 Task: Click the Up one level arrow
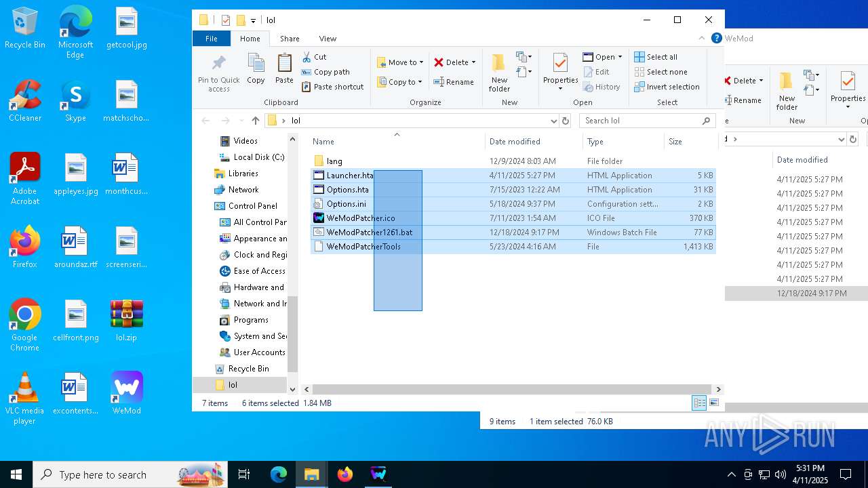[x=255, y=121]
